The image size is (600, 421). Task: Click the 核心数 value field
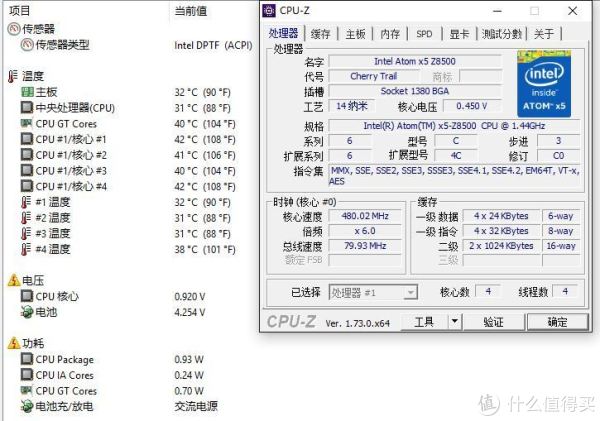coord(488,292)
